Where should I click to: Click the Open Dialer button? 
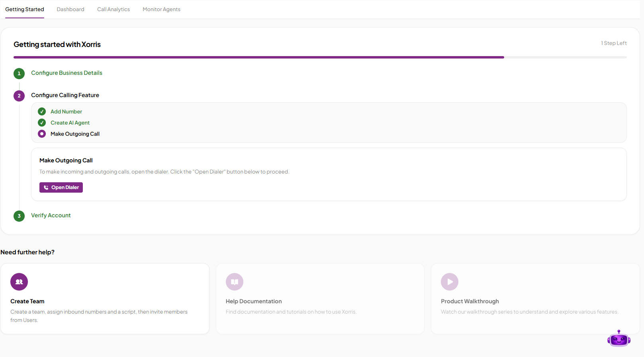click(x=61, y=187)
